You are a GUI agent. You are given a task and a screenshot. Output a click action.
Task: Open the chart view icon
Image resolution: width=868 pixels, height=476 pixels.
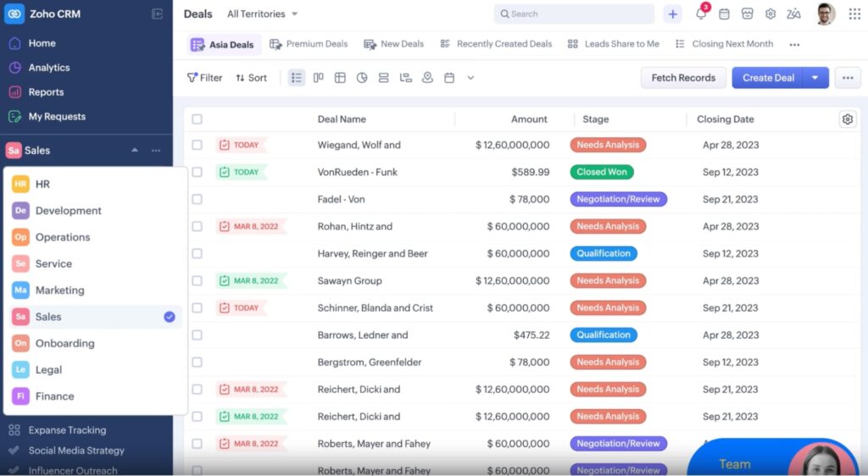coord(362,78)
